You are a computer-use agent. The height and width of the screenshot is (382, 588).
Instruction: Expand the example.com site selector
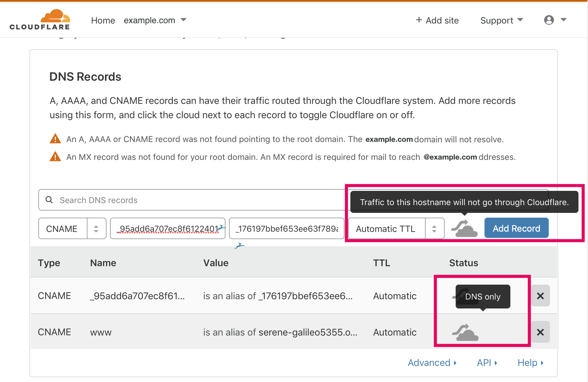coord(155,20)
